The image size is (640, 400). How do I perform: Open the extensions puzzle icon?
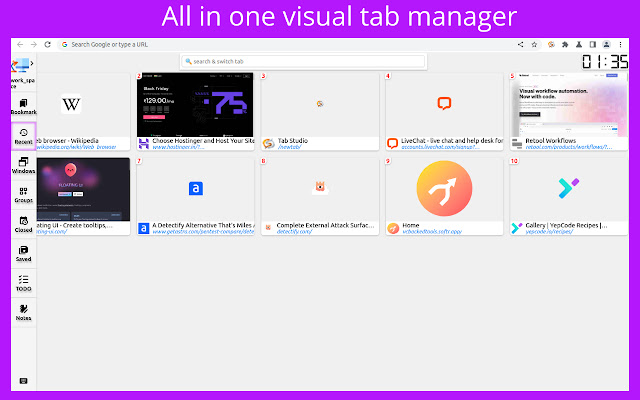(x=565, y=44)
